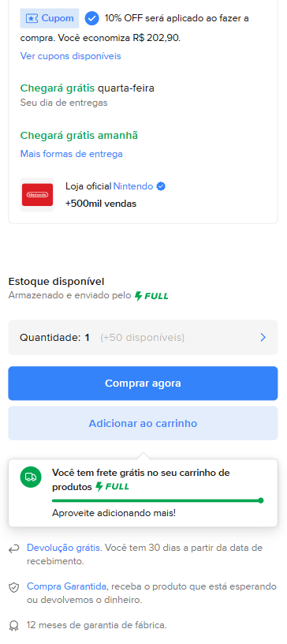Click the FULL lightning logo under Estoque disponível
The height and width of the screenshot is (644, 287).
(151, 296)
